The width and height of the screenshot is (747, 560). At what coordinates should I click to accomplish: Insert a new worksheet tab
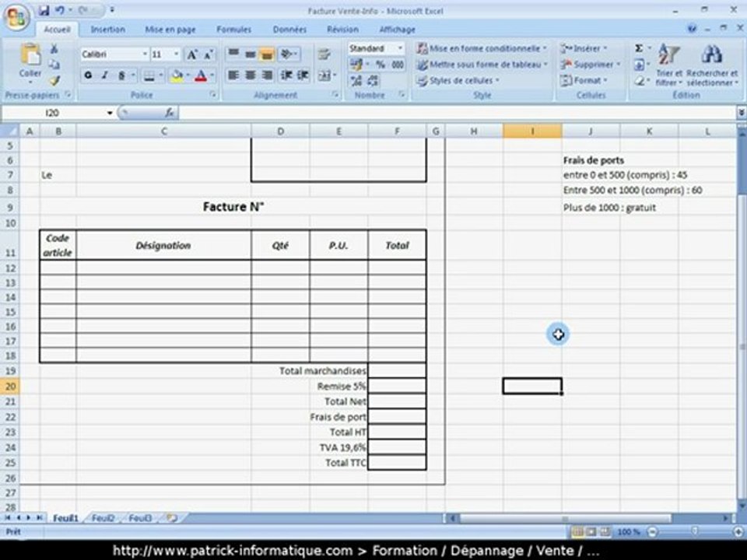(x=172, y=518)
